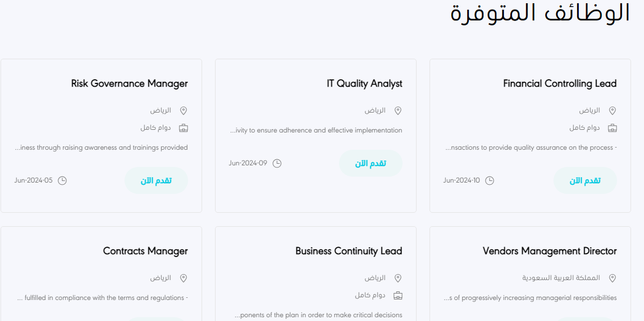This screenshot has width=644, height=321.
Task: Apply now for Financial Controlling Lead
Action: click(585, 180)
